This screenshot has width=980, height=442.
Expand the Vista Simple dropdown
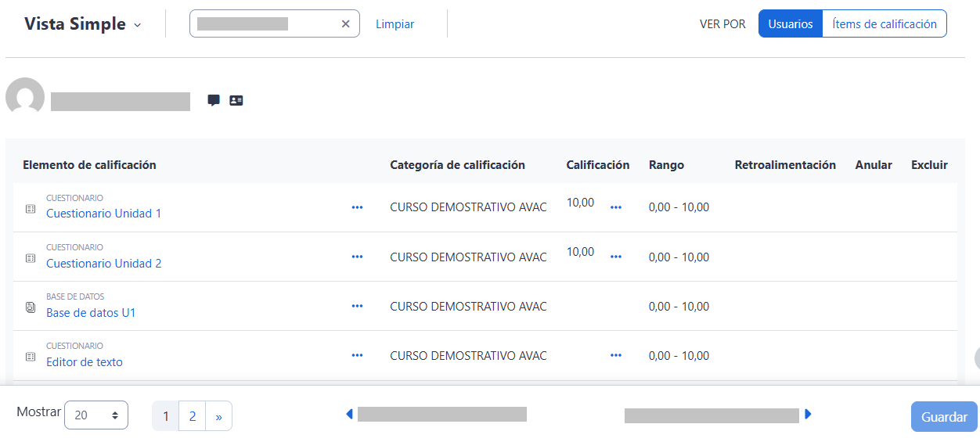(83, 24)
